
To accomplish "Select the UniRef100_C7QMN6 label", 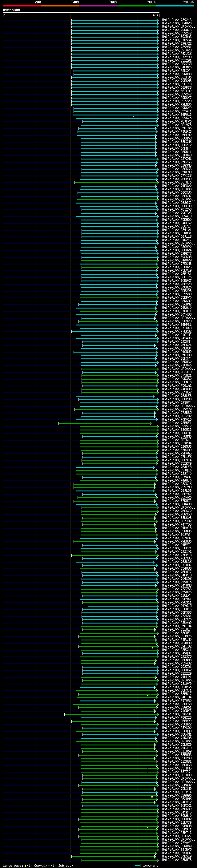I will tap(177, 436).
